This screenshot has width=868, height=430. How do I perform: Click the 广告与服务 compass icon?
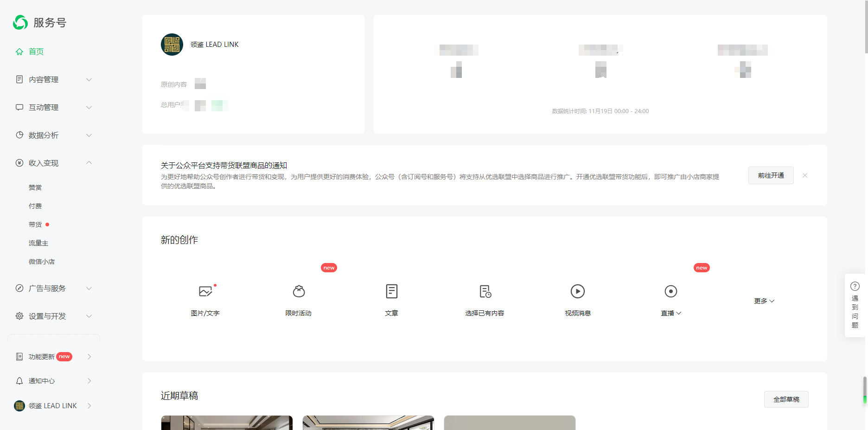(x=19, y=288)
